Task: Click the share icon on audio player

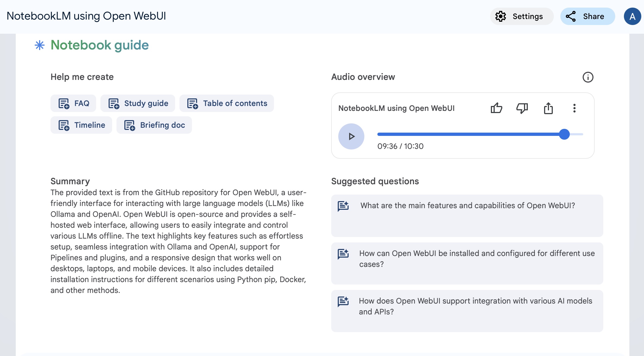Action: coord(548,108)
